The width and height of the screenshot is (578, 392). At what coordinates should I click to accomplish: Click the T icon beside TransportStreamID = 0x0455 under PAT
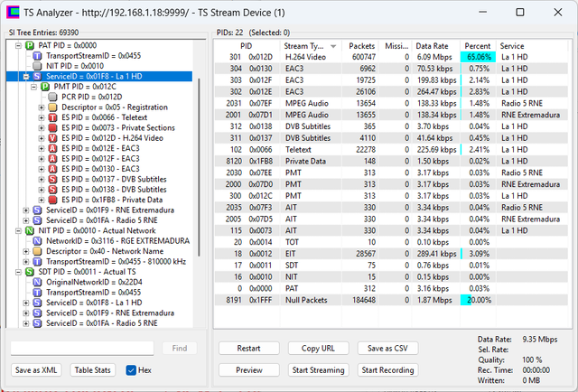point(37,56)
